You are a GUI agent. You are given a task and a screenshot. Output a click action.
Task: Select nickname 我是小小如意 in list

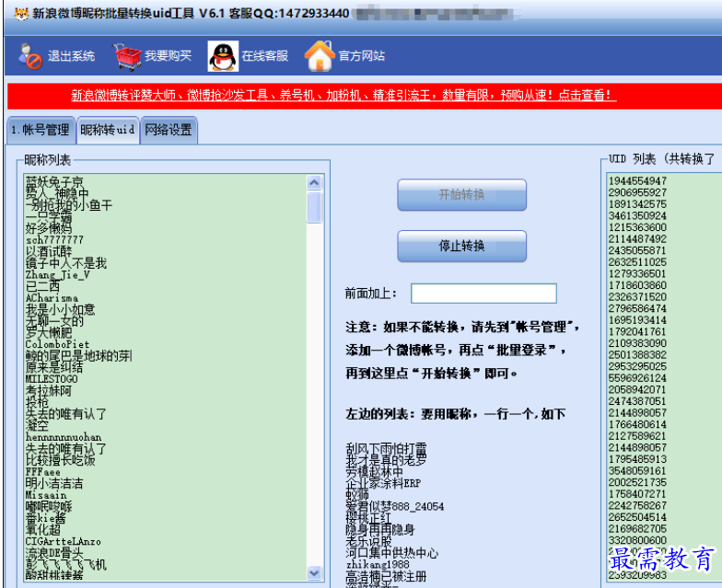tap(61, 309)
